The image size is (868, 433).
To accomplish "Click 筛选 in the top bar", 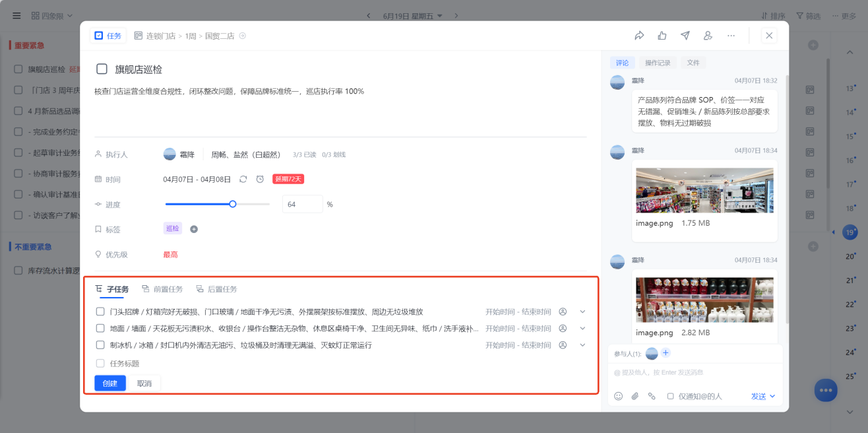I will point(809,16).
